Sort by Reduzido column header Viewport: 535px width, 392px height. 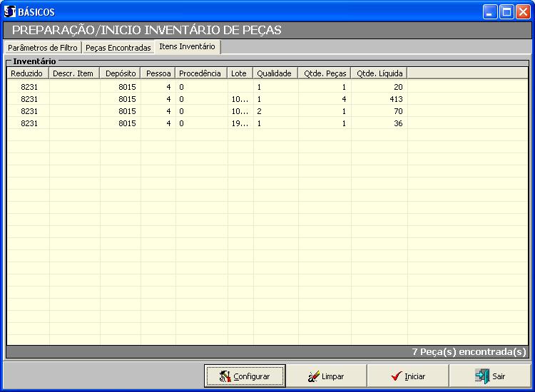[x=27, y=73]
